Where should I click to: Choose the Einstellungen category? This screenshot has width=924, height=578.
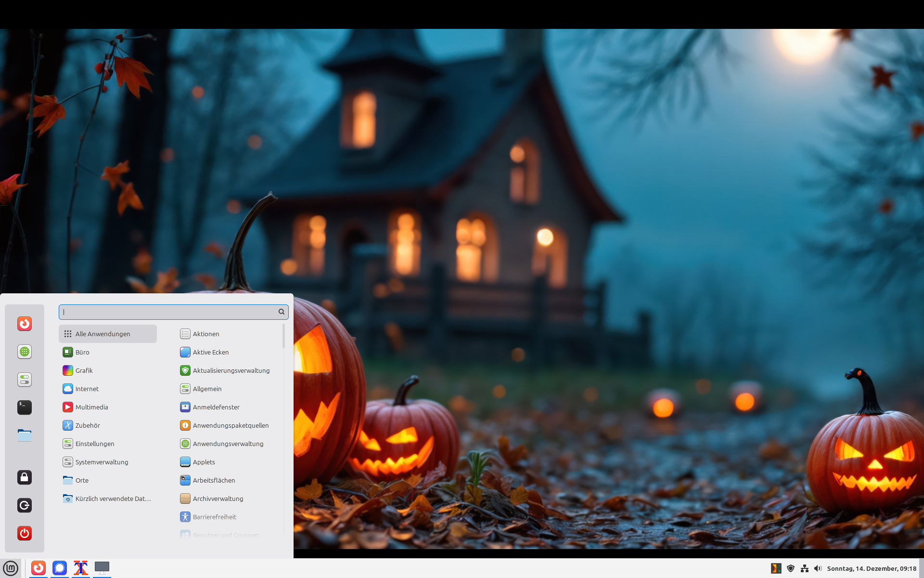pos(94,444)
